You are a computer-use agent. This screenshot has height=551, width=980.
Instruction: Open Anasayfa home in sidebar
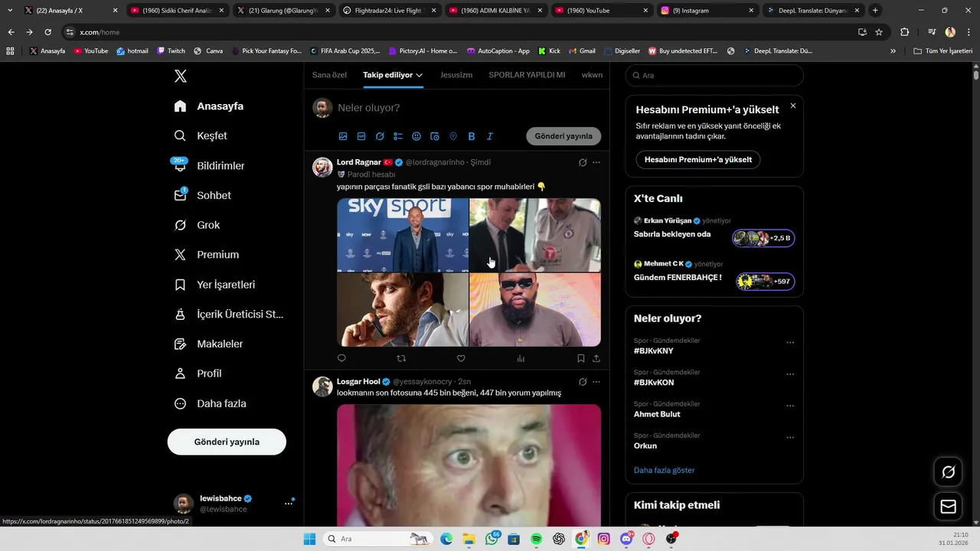pos(209,106)
